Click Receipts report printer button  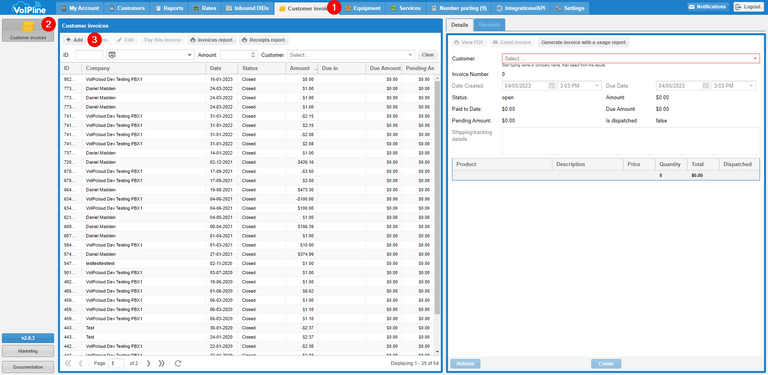point(264,40)
